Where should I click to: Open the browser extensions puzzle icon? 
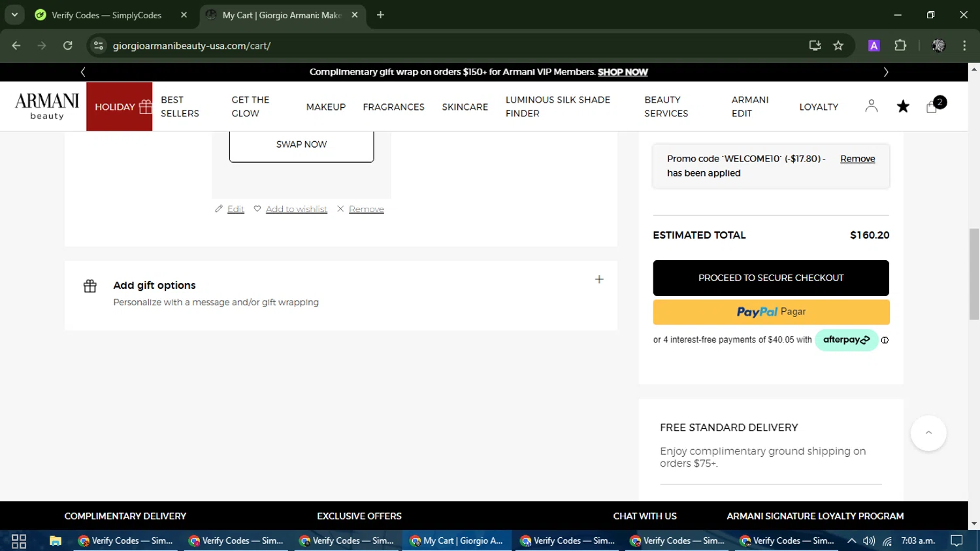pos(900,46)
